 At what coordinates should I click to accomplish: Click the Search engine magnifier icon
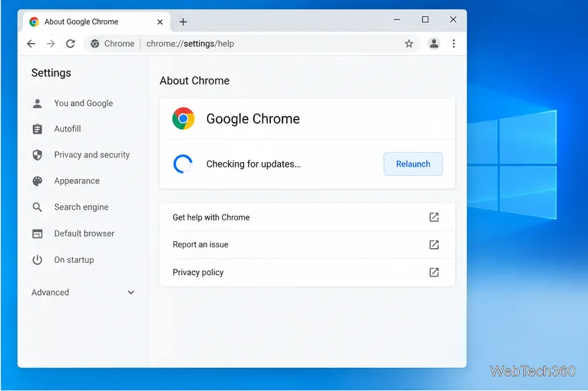tap(37, 207)
